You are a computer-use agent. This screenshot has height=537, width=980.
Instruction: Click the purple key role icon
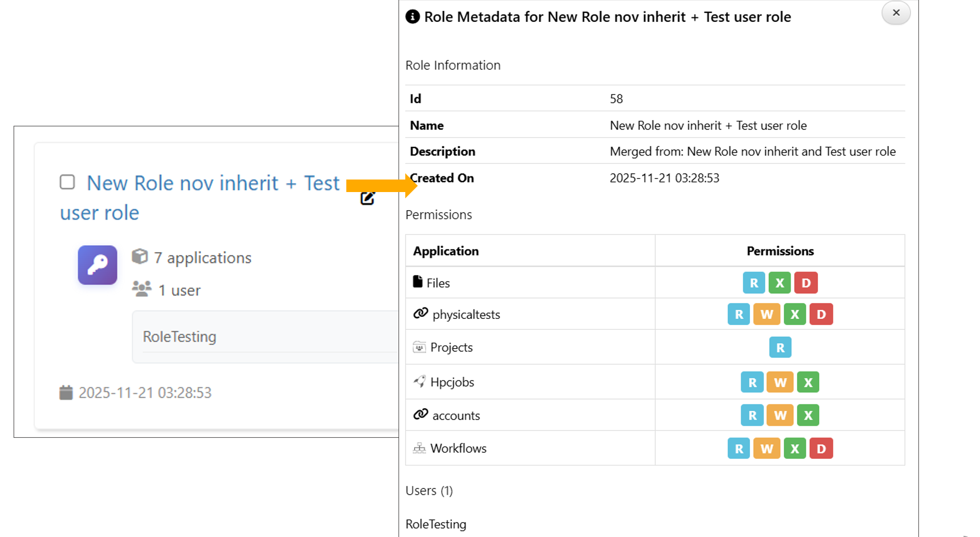pos(98,265)
